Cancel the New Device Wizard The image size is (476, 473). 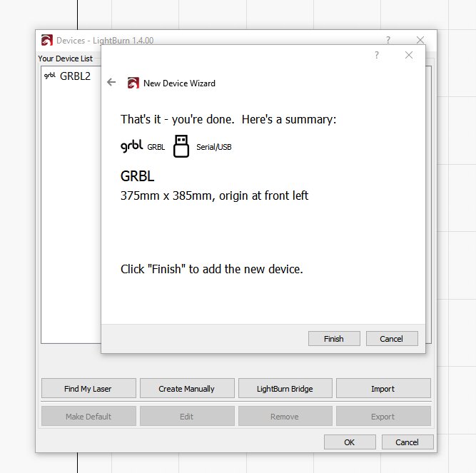click(x=392, y=339)
